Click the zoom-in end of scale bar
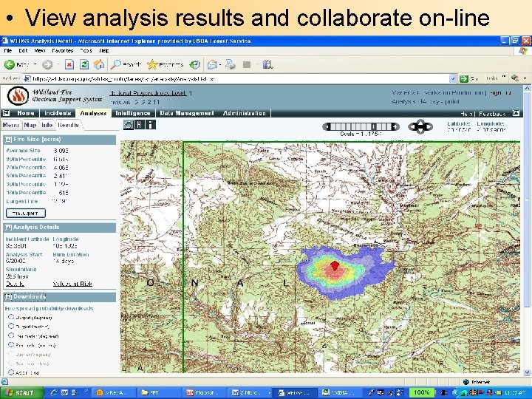Screen dimensions: 532x399 click(395, 126)
